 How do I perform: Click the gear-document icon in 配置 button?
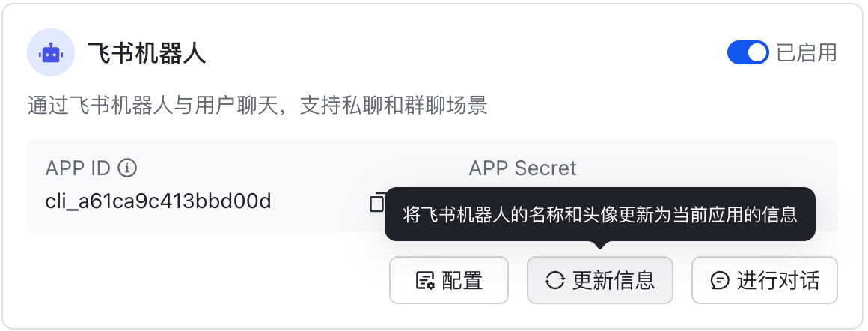point(425,281)
